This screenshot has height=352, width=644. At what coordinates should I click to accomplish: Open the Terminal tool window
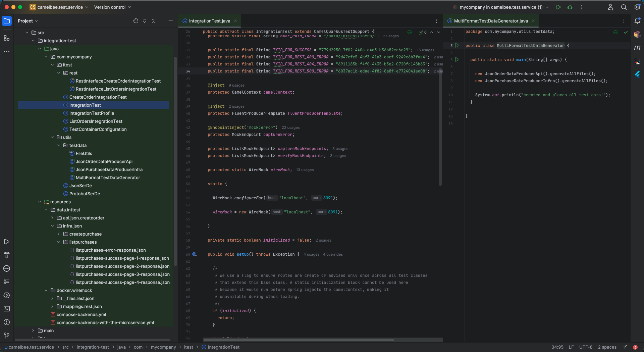point(7,309)
